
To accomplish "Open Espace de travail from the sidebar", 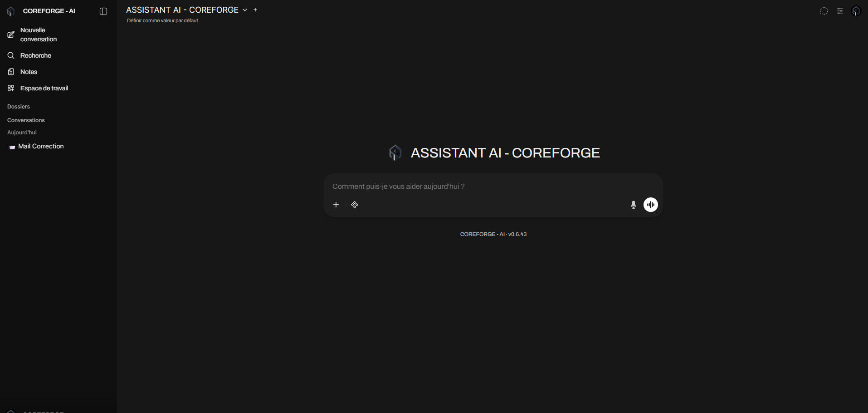I will tap(44, 88).
